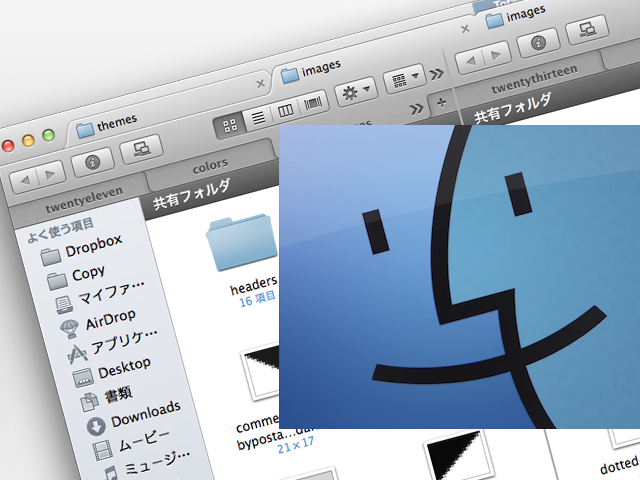
Task: Open マイファ… in the sidebar
Action: pyautogui.click(x=101, y=298)
